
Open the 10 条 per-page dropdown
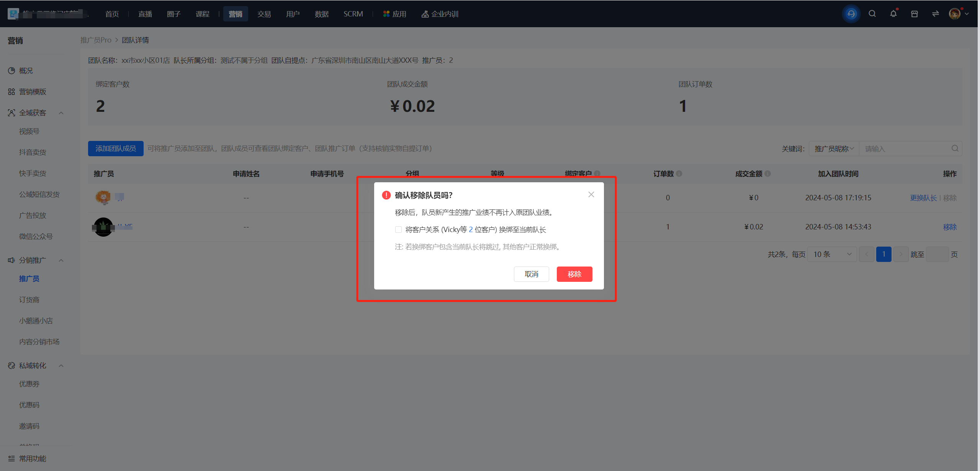pos(832,254)
